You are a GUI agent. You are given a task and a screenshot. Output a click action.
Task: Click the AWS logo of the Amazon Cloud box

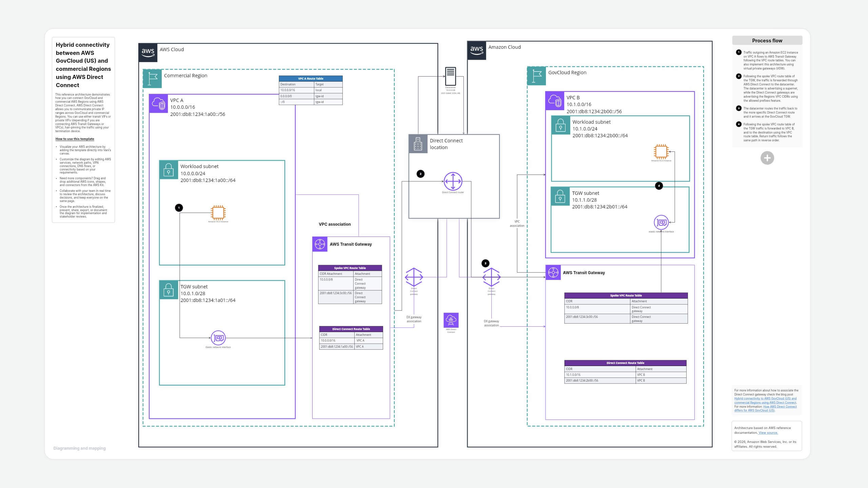click(x=477, y=50)
